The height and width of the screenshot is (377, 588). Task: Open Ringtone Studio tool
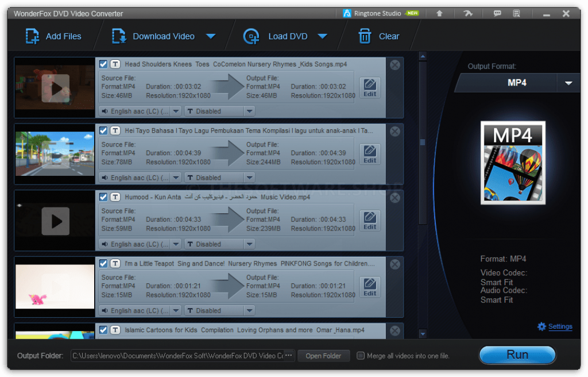coord(372,13)
